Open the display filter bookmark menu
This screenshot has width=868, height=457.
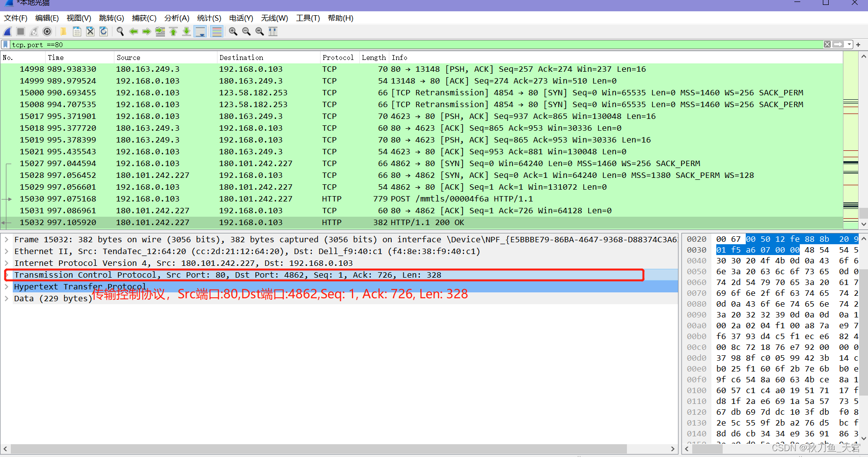(x=5, y=45)
